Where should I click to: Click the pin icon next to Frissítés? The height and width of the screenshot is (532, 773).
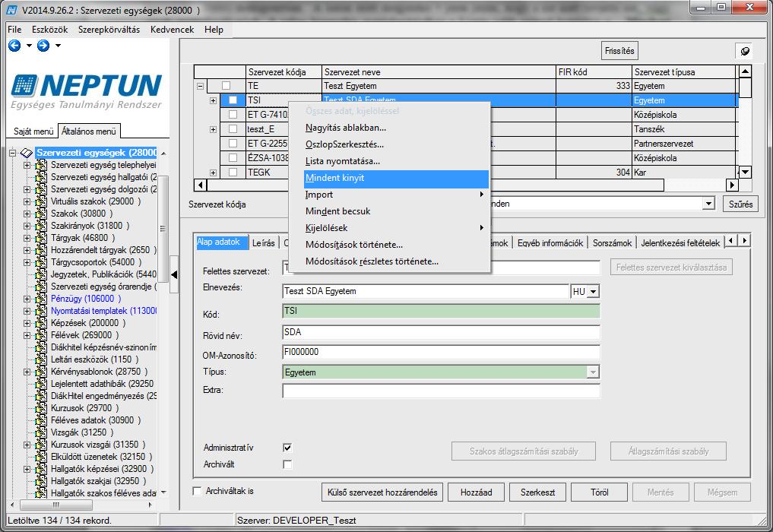(745, 51)
